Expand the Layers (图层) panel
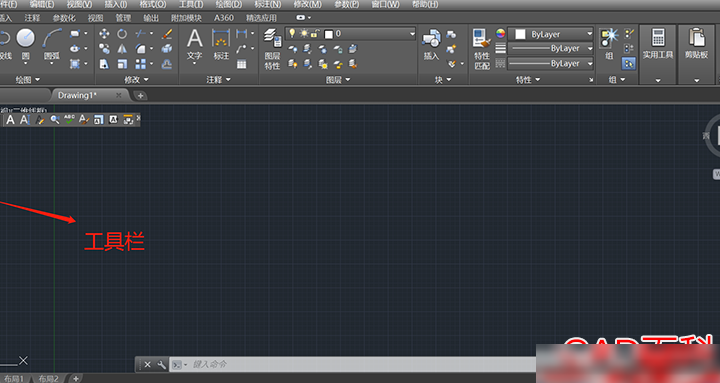The image size is (720, 383). (338, 80)
